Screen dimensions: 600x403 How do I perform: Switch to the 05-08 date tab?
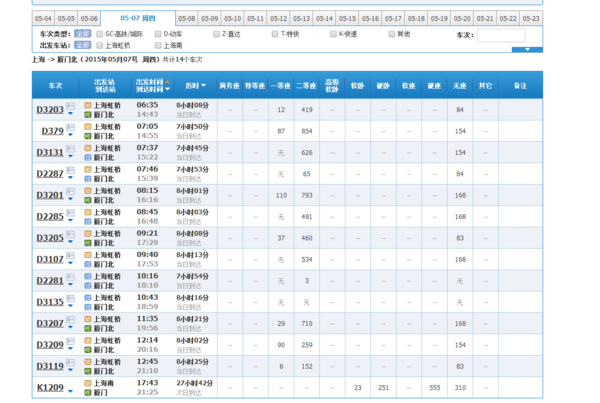tap(186, 18)
